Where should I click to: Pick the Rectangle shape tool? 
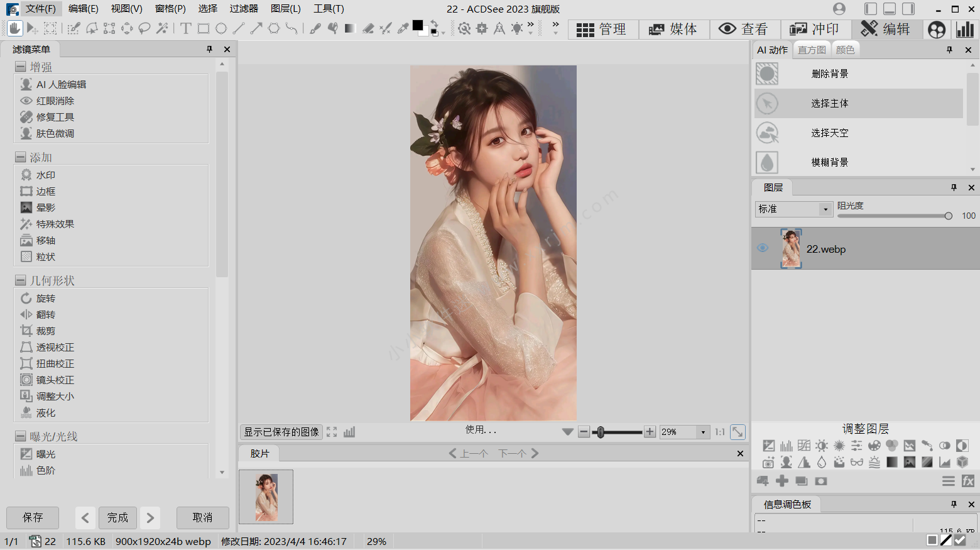pos(204,28)
